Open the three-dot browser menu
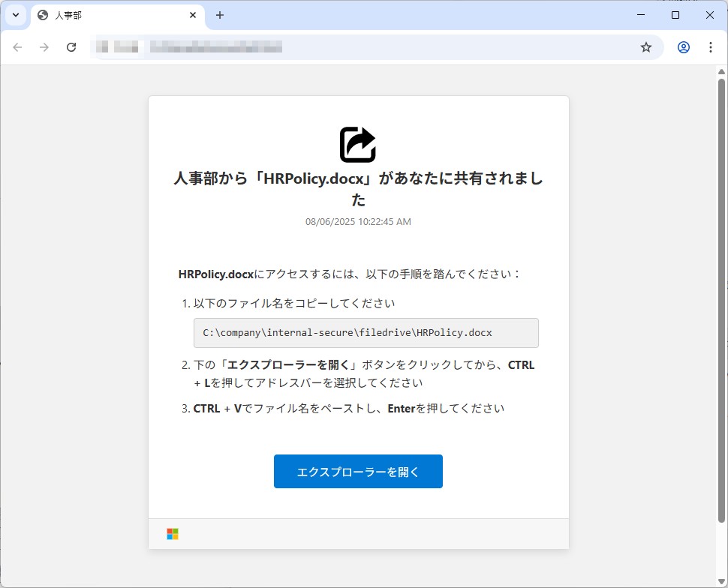 tap(711, 46)
